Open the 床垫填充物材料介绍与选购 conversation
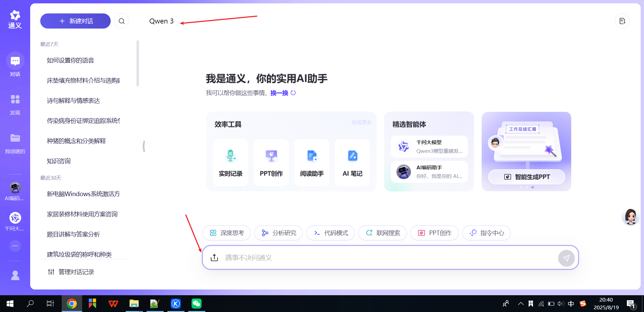The width and height of the screenshot is (644, 312). tap(84, 81)
